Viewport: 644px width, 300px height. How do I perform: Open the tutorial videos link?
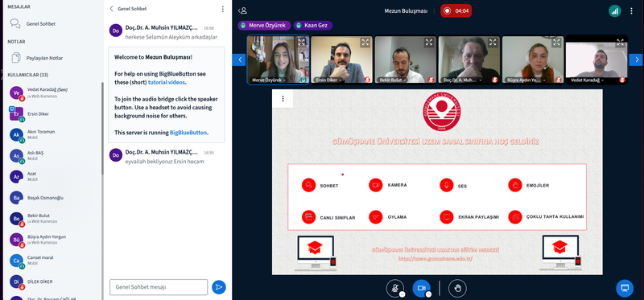(167, 82)
